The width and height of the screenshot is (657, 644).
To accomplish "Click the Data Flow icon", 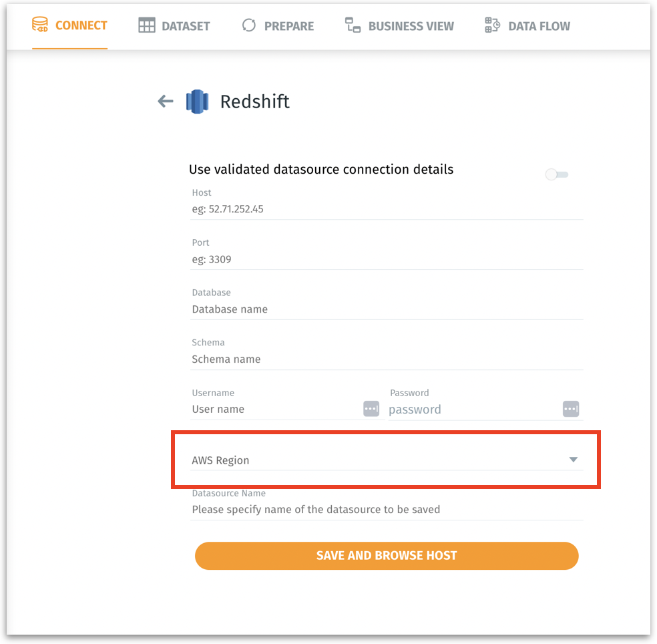I will point(492,26).
